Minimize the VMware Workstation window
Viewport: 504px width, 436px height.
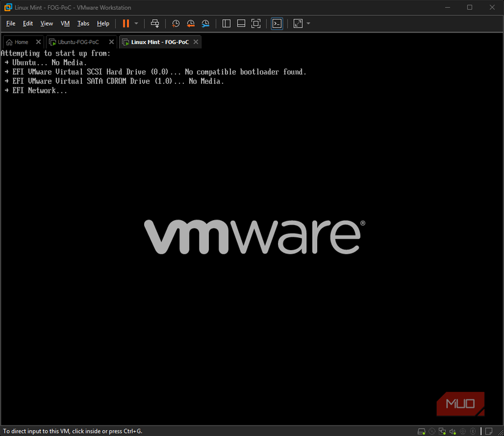click(447, 7)
